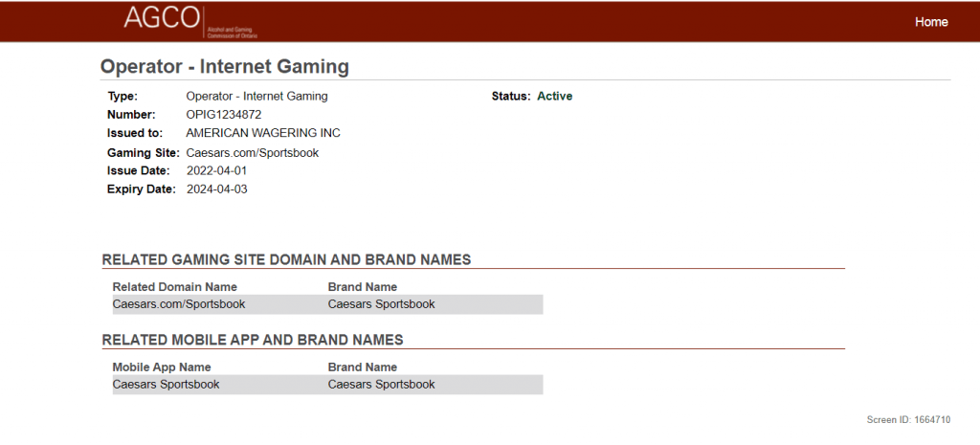
Task: Open the Home link
Action: coord(931,22)
